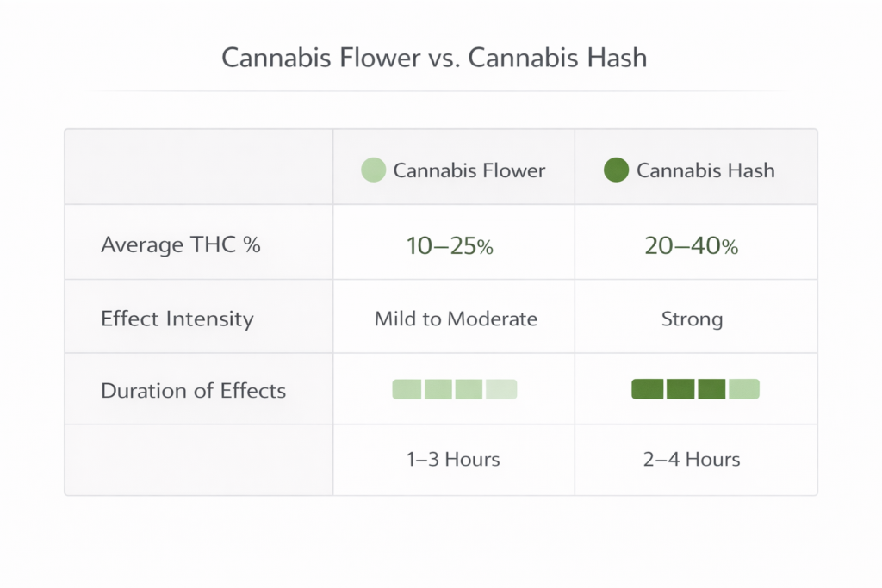Select the "Strong" intensity cell
The height and width of the screenshot is (588, 882).
(x=692, y=320)
